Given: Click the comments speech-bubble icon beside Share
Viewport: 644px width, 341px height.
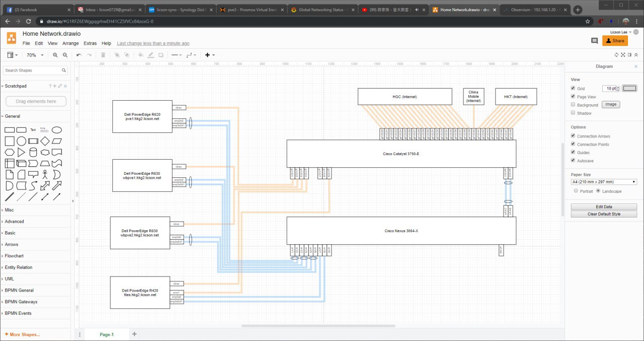Looking at the screenshot, I should coord(594,41).
